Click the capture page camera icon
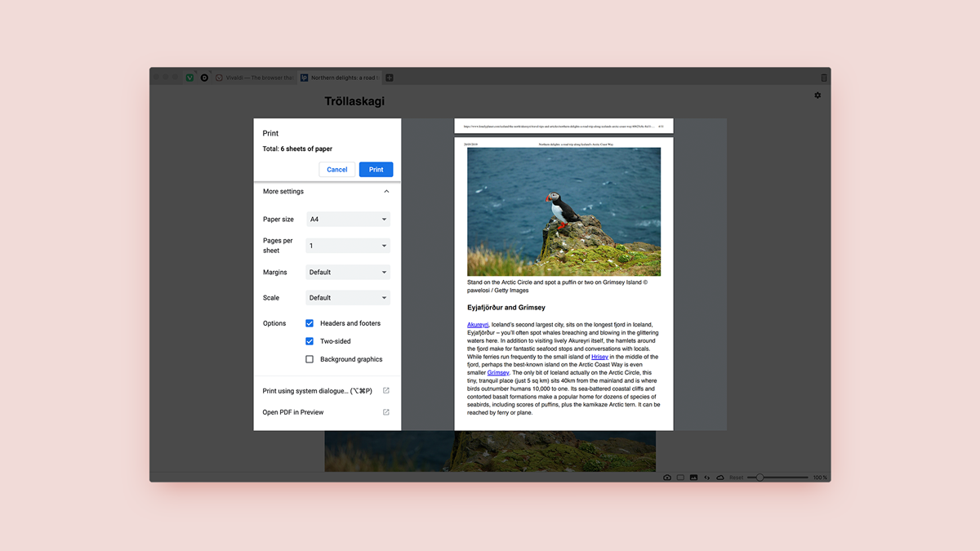980x551 pixels. point(667,478)
